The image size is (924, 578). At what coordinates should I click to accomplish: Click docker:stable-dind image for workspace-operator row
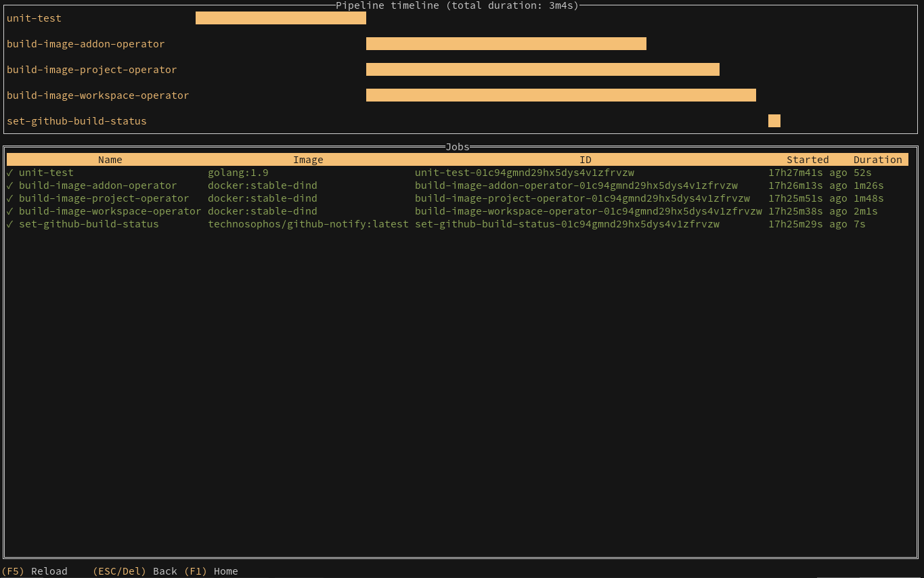tap(262, 211)
